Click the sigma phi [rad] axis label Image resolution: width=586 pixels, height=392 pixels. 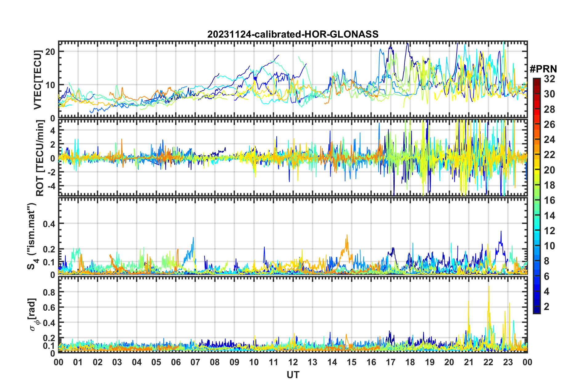33,314
